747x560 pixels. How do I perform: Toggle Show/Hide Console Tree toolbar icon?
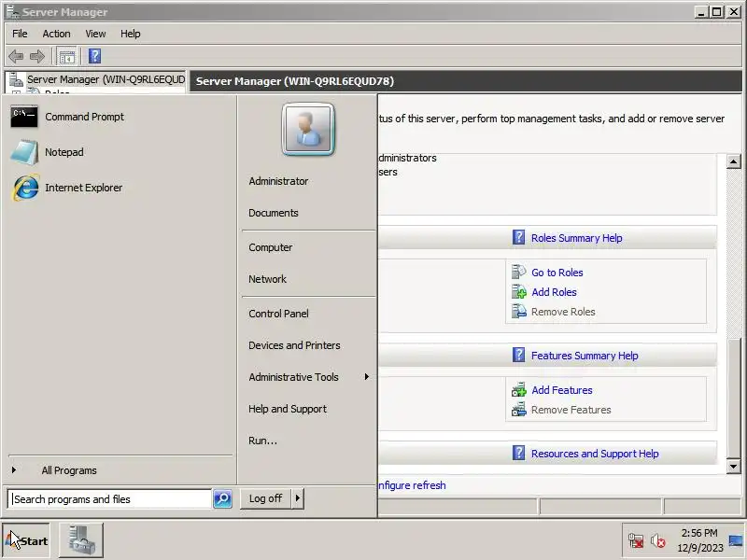(x=66, y=57)
